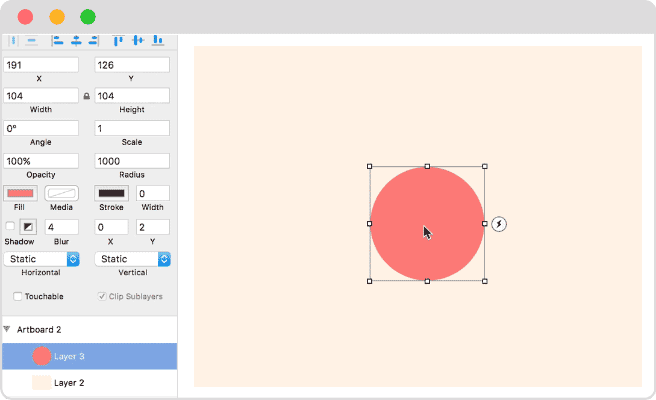Align layers to vertical middle
This screenshot has width=656, height=400.
[138, 41]
